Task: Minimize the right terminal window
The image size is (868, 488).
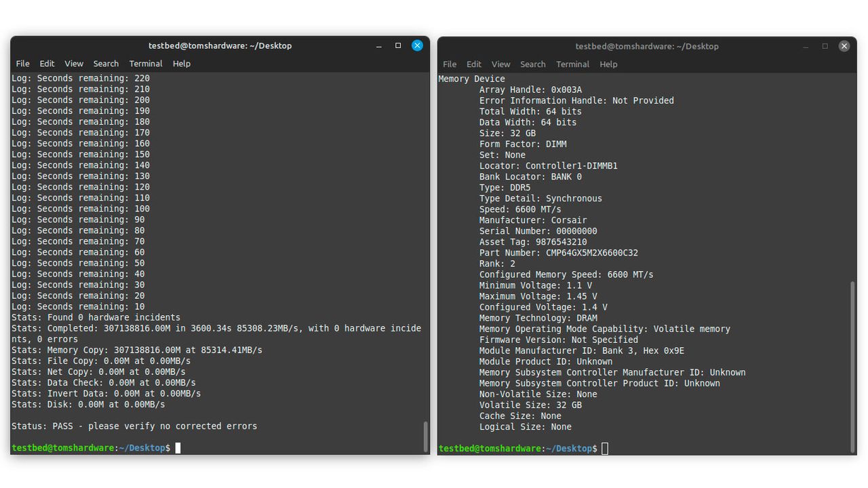Action: [806, 46]
